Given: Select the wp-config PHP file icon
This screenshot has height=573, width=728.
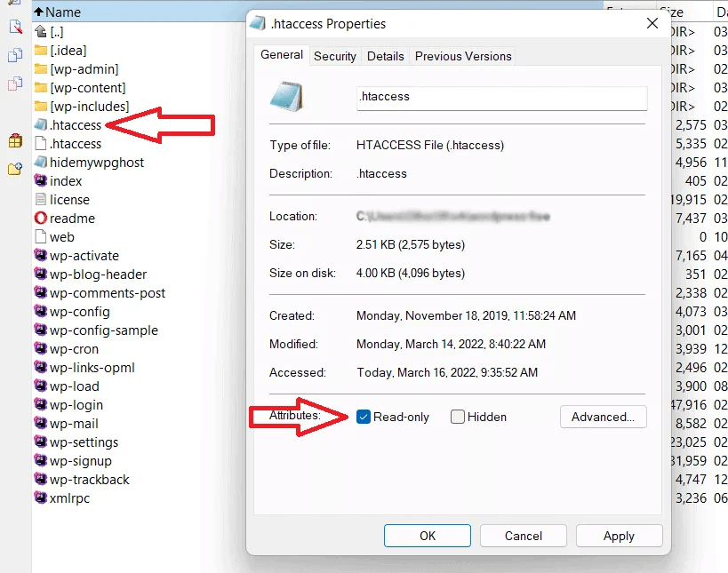Looking at the screenshot, I should click(40, 312).
